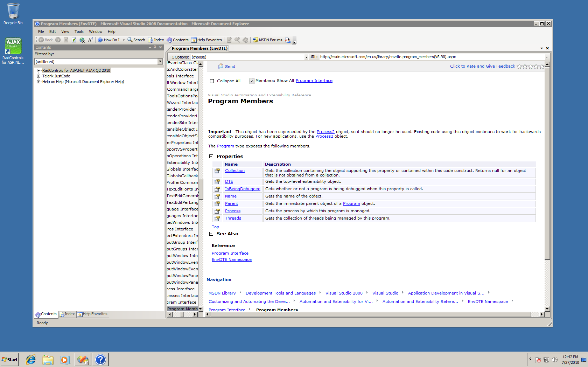Open the Window menu
Screen dimensions: 588x367
pyautogui.click(x=96, y=32)
